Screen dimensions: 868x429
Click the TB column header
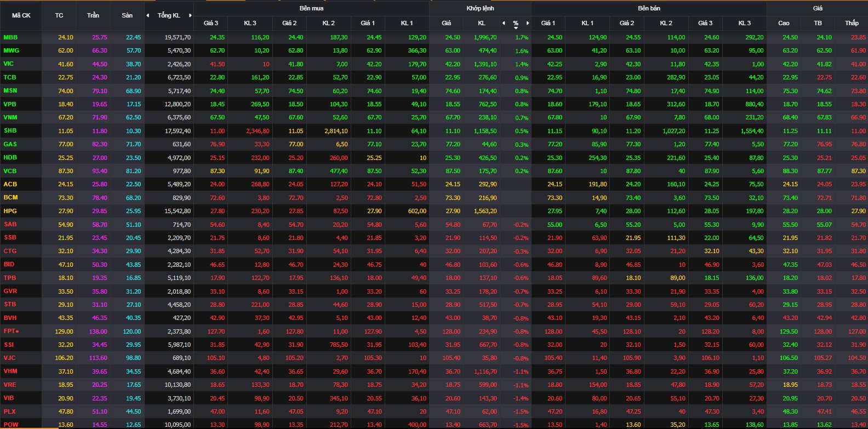pos(818,23)
